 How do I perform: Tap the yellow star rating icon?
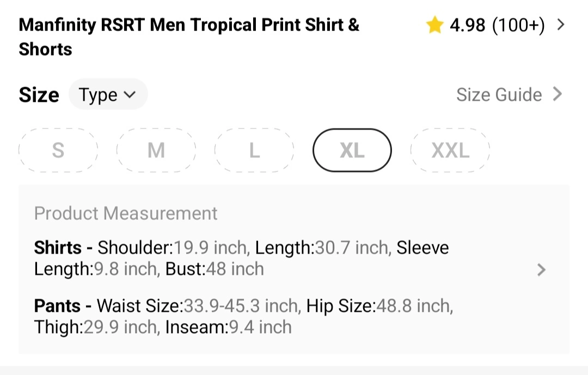click(x=434, y=25)
